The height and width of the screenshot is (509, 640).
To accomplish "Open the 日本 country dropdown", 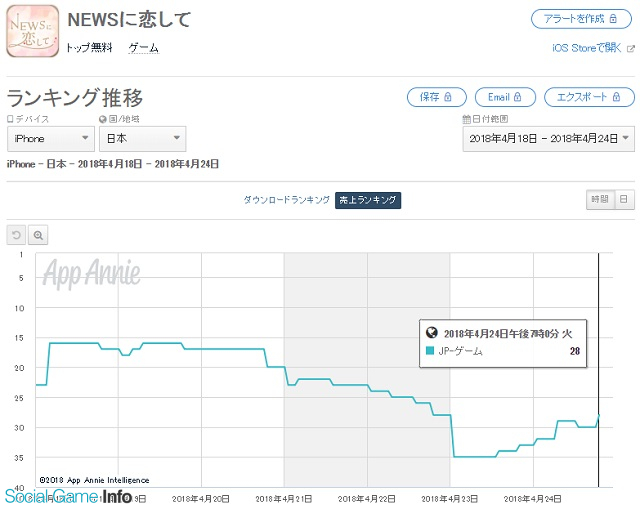I will click(x=142, y=139).
